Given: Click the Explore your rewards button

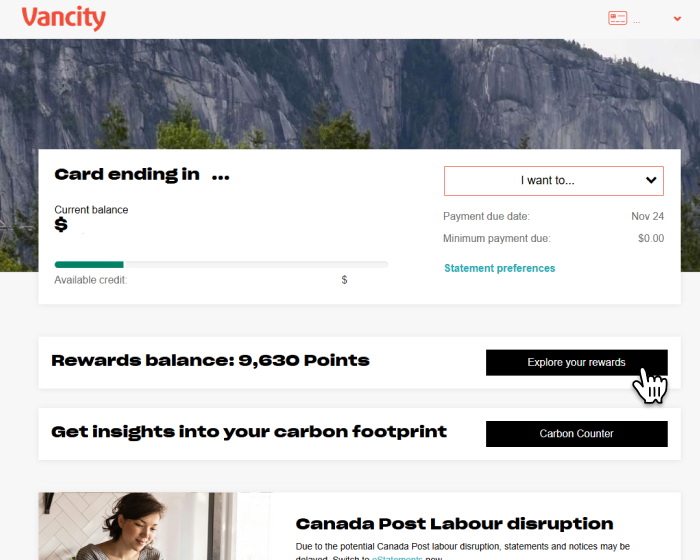Looking at the screenshot, I should [x=576, y=362].
